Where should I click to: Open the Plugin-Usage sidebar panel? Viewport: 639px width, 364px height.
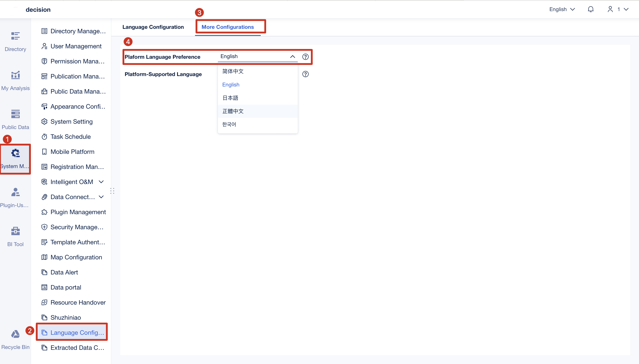pos(15,197)
